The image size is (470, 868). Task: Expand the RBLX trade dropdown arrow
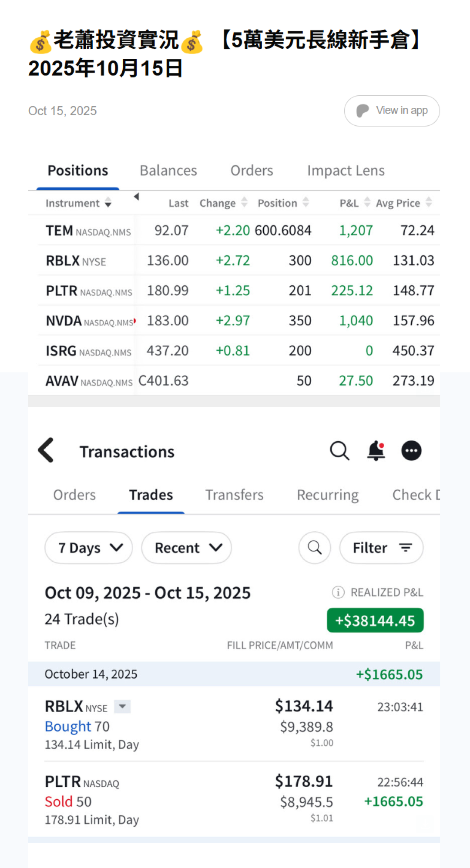[x=122, y=707]
